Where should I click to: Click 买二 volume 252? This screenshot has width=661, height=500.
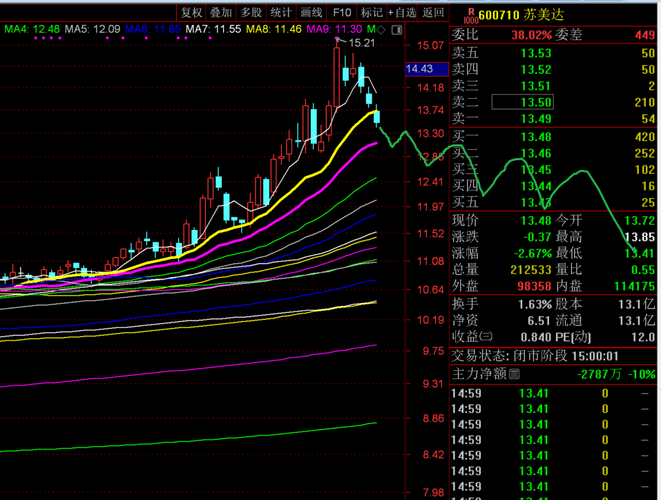[x=645, y=153]
